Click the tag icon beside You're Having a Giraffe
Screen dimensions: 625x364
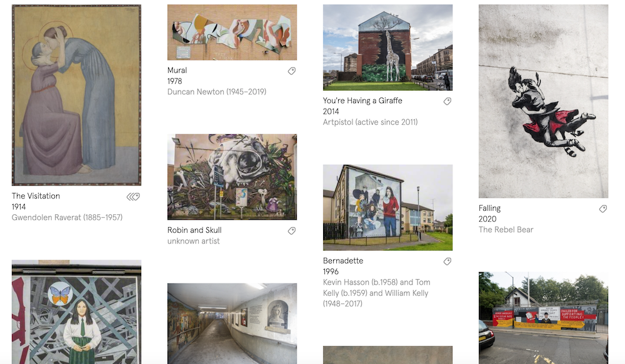[x=447, y=101]
